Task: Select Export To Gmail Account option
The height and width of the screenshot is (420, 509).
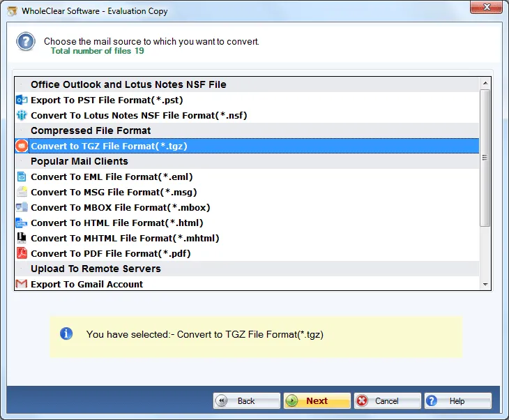Action: tap(247, 283)
